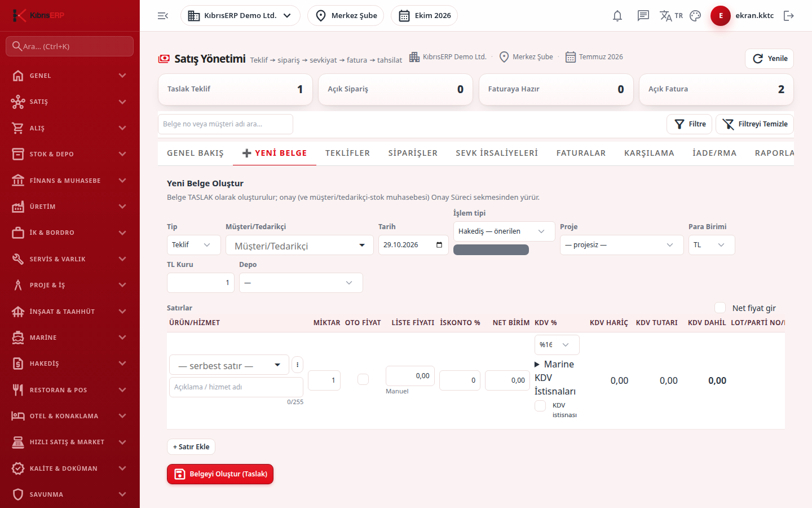Open the Proje dropdown
The image size is (812, 508).
click(x=622, y=245)
